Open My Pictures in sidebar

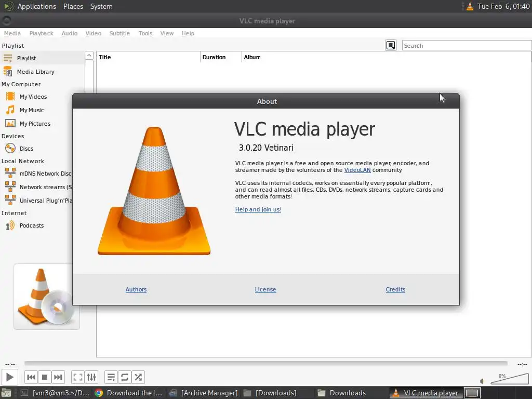click(x=37, y=124)
